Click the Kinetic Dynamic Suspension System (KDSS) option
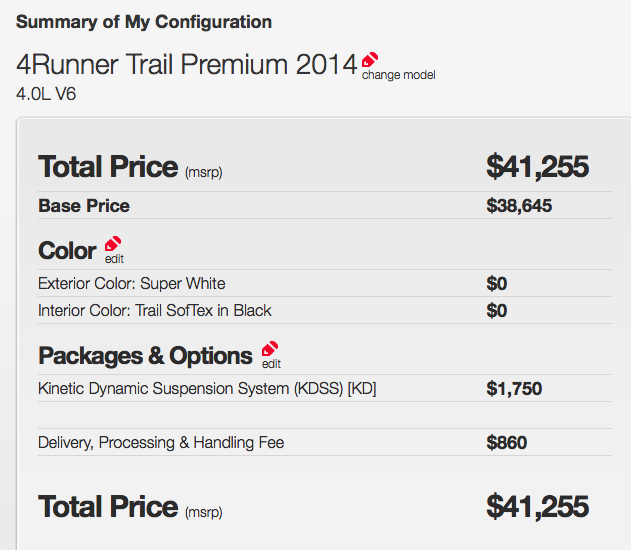 (207, 389)
